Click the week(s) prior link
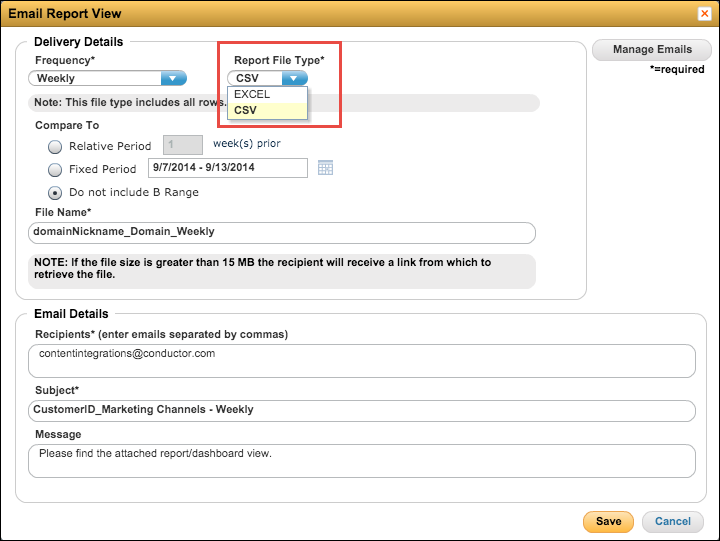This screenshot has width=720, height=541. (247, 144)
